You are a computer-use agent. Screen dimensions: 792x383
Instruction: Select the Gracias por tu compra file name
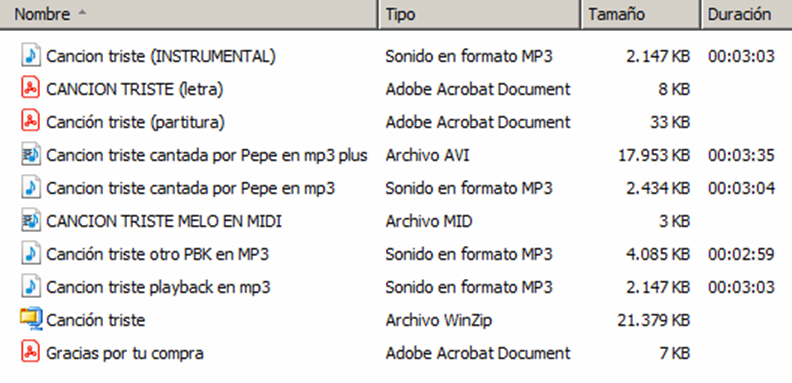125,353
